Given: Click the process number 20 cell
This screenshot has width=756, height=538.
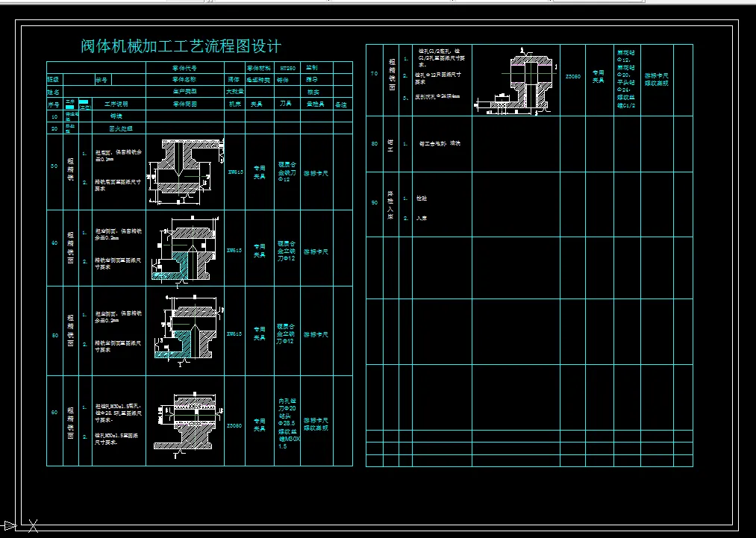Looking at the screenshot, I should click(x=54, y=128).
